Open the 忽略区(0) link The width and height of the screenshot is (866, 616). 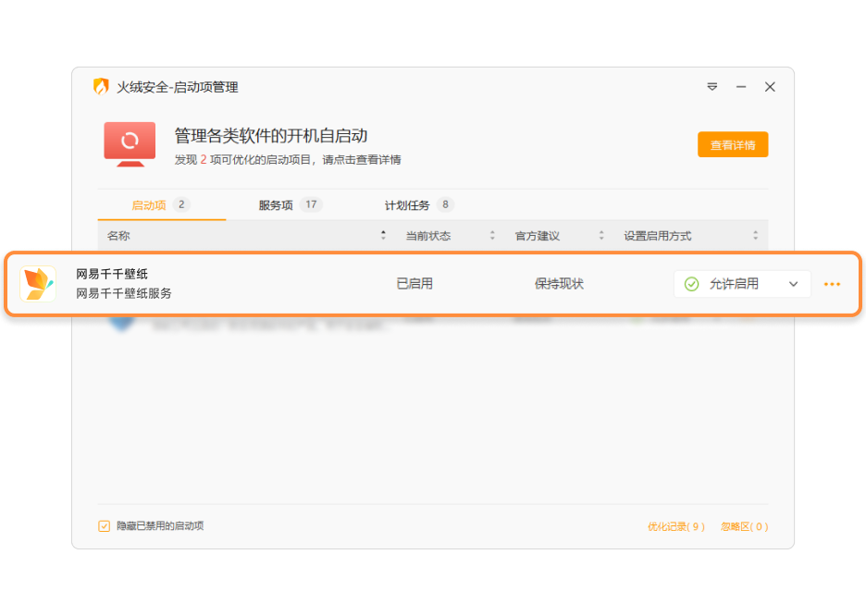coord(744,526)
